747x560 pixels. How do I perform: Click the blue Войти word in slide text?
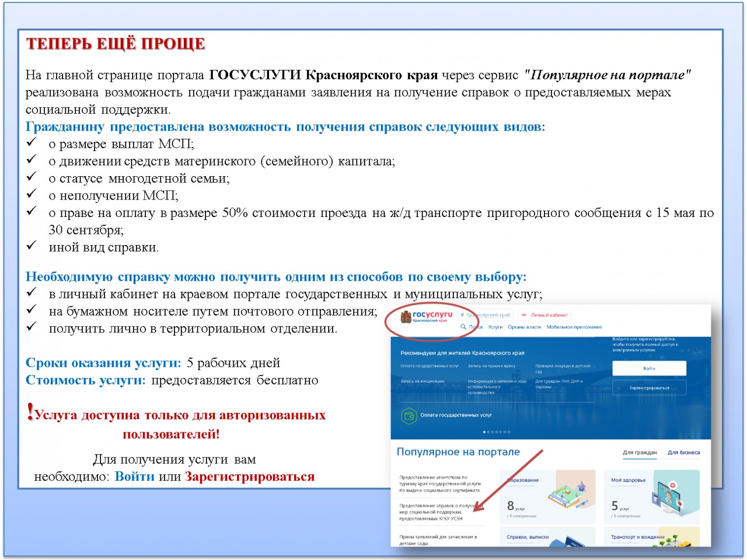tap(135, 477)
